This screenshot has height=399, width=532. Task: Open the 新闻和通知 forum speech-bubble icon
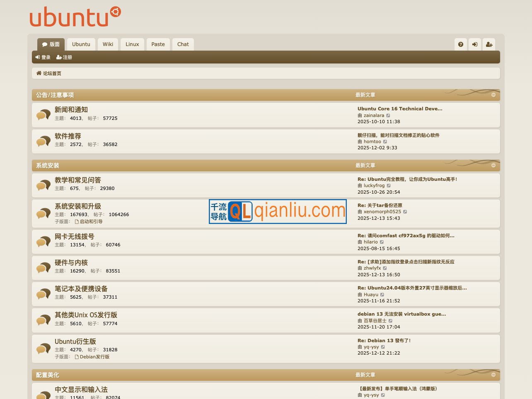[x=43, y=114]
